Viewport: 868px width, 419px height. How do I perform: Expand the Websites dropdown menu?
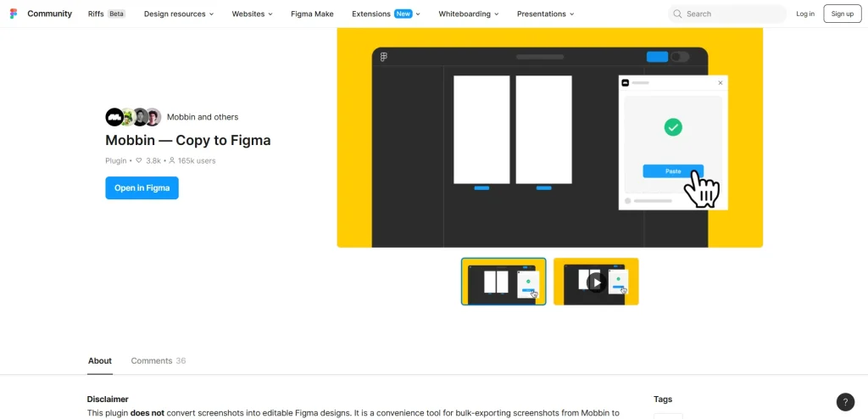252,14
